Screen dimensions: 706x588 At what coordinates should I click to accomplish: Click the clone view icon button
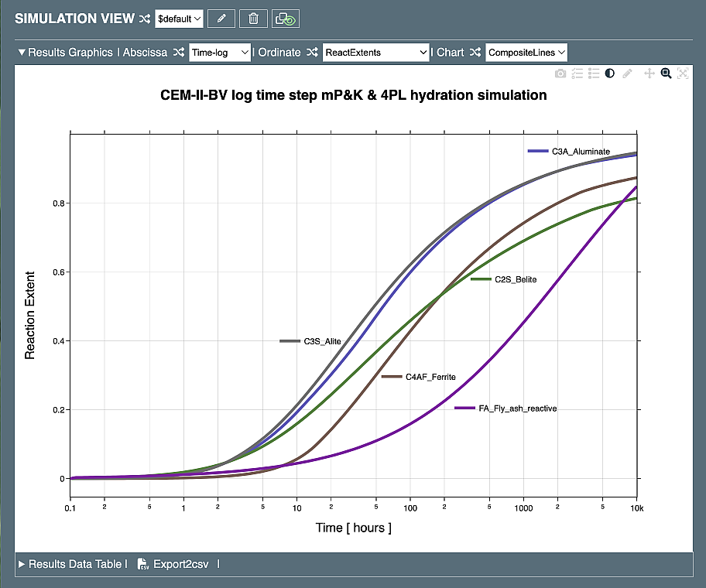[x=286, y=19]
